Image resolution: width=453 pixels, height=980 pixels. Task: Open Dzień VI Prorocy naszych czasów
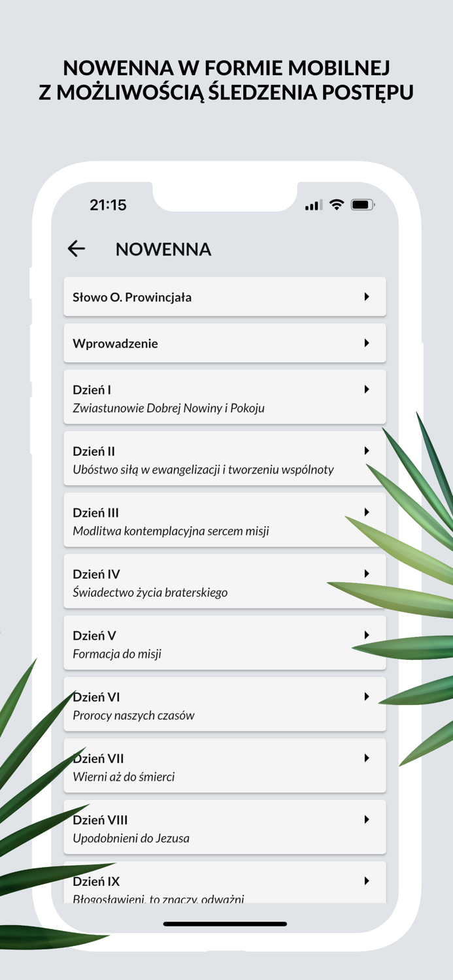coord(225,704)
